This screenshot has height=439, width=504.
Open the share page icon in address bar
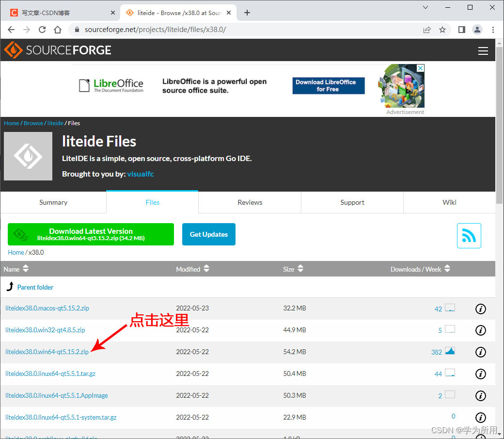coord(427,30)
